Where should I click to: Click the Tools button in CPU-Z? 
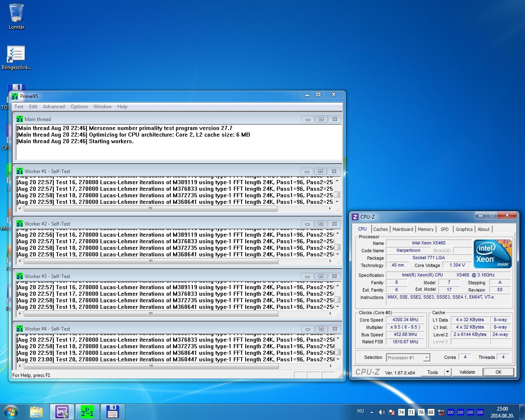pyautogui.click(x=433, y=372)
